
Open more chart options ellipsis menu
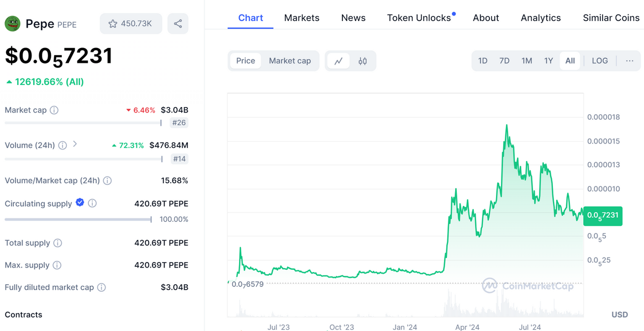pos(629,61)
